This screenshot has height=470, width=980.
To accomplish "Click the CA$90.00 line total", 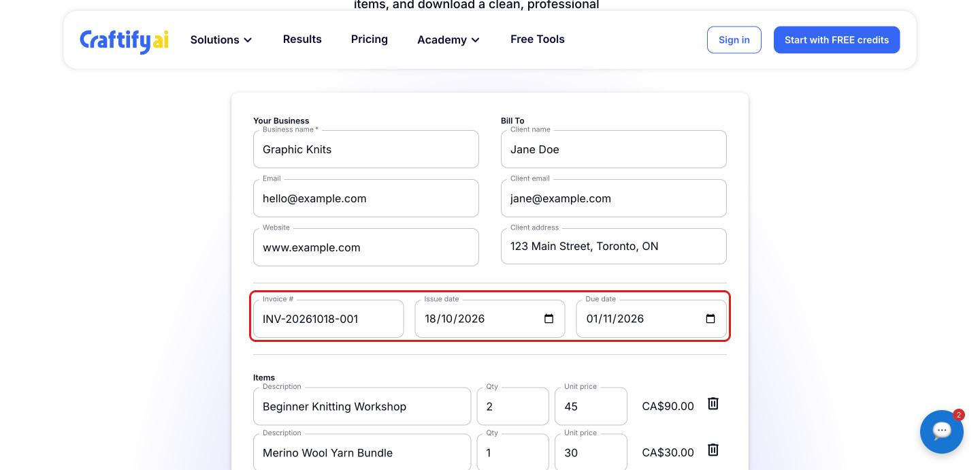I will [x=668, y=406].
